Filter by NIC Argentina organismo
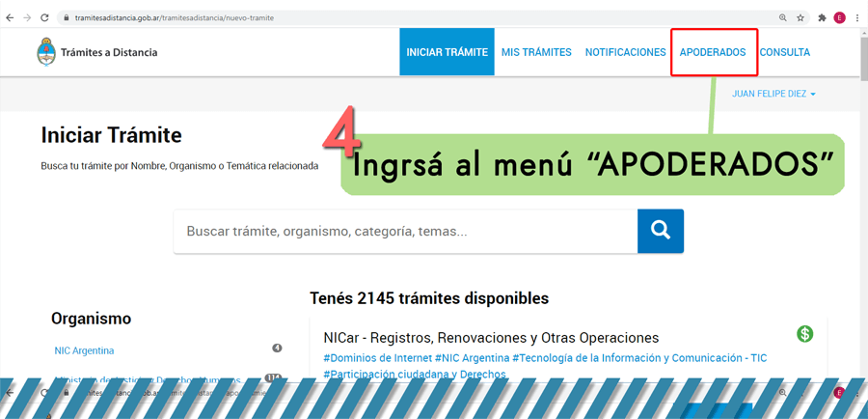The height and width of the screenshot is (419, 868). [84, 350]
